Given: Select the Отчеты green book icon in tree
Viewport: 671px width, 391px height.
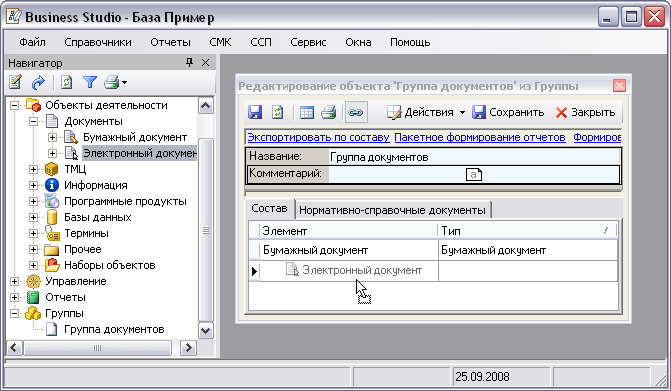Looking at the screenshot, I should tap(33, 297).
